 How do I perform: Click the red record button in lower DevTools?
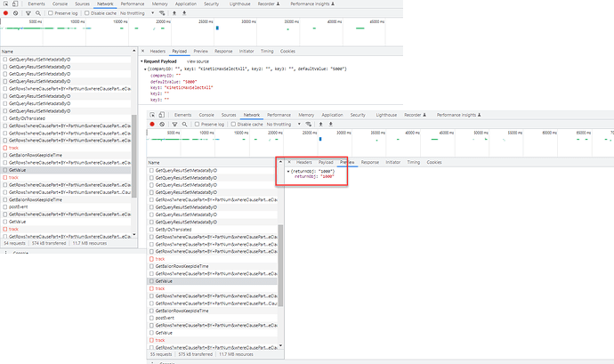(152, 125)
